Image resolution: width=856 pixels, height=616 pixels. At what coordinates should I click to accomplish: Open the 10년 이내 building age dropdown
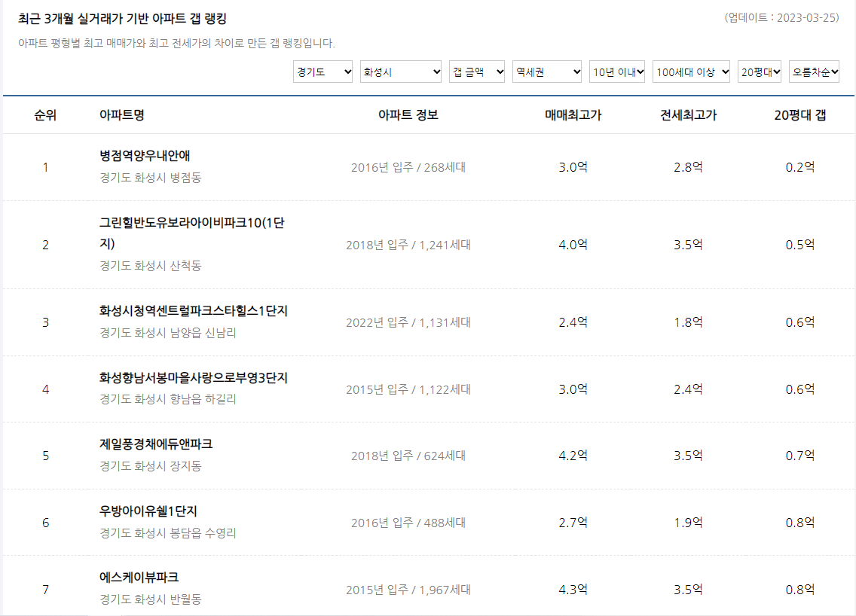[x=616, y=72]
